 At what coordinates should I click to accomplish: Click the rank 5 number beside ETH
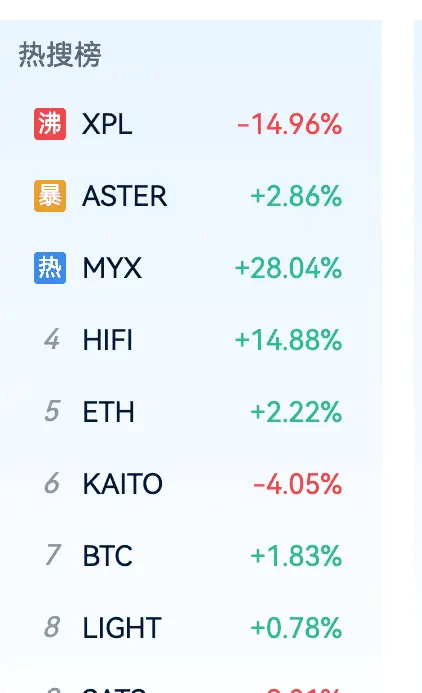(x=52, y=411)
